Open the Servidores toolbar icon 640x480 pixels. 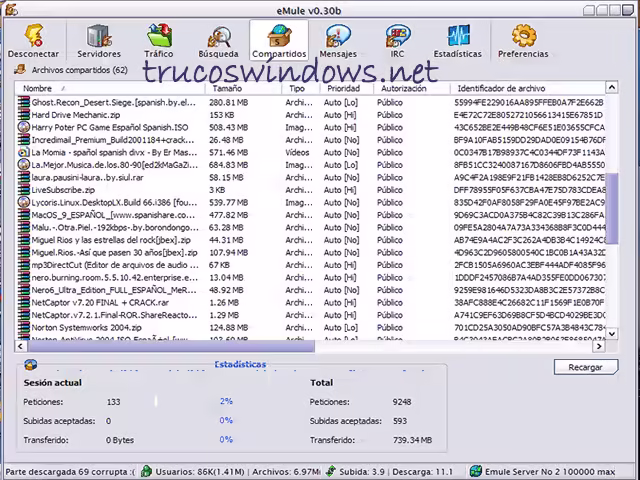99,36
